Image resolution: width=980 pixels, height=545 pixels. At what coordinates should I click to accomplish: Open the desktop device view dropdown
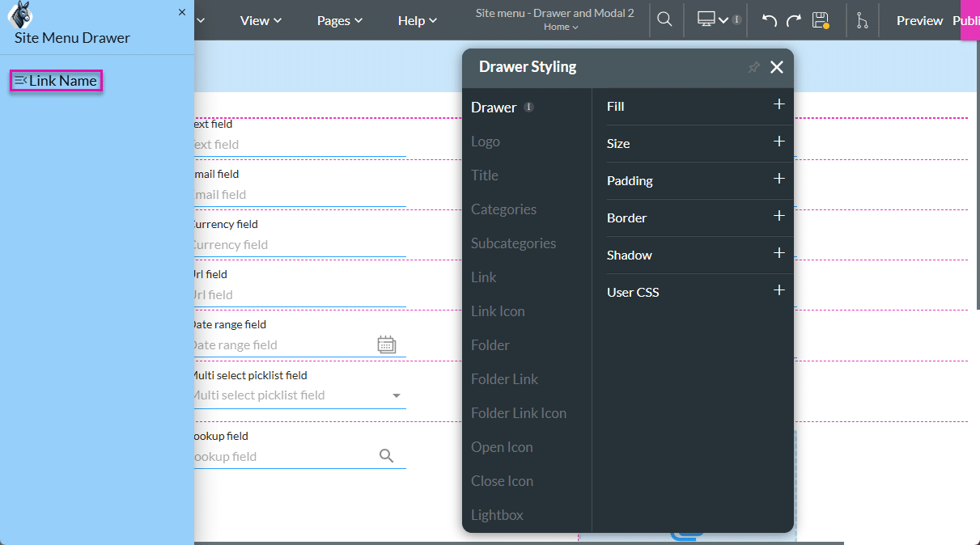coord(713,20)
